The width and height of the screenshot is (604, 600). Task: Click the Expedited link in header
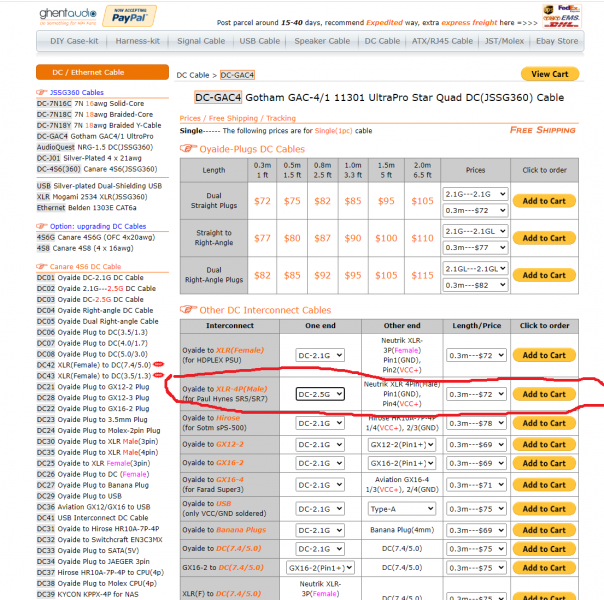(384, 23)
